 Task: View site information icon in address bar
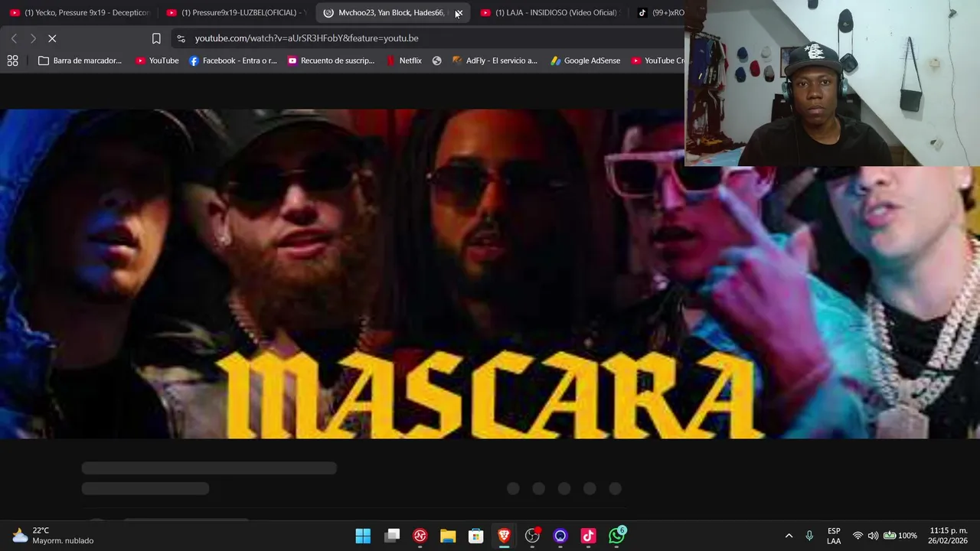181,38
